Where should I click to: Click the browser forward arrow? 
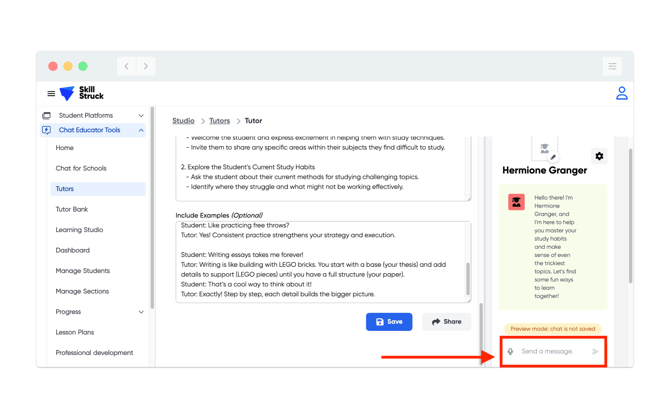[146, 67]
